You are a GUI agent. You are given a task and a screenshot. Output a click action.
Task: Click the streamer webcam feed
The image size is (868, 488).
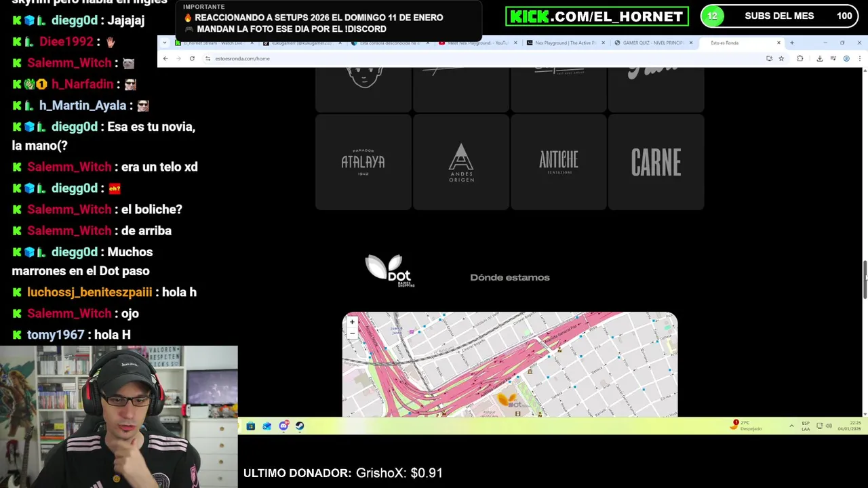119,417
